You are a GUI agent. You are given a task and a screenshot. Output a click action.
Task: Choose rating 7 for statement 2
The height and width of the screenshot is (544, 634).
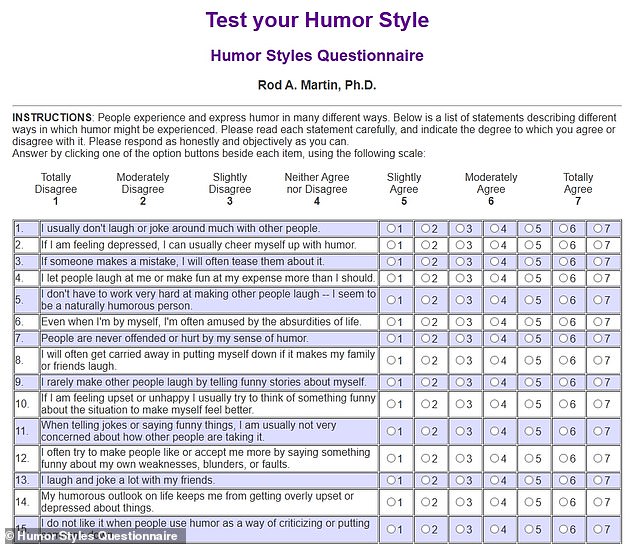pyautogui.click(x=596, y=245)
